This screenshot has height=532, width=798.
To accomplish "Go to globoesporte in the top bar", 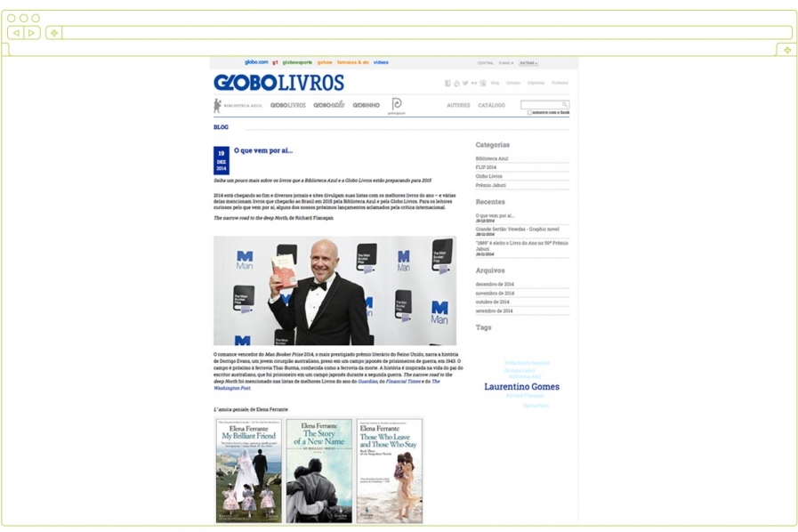I will 297,62.
